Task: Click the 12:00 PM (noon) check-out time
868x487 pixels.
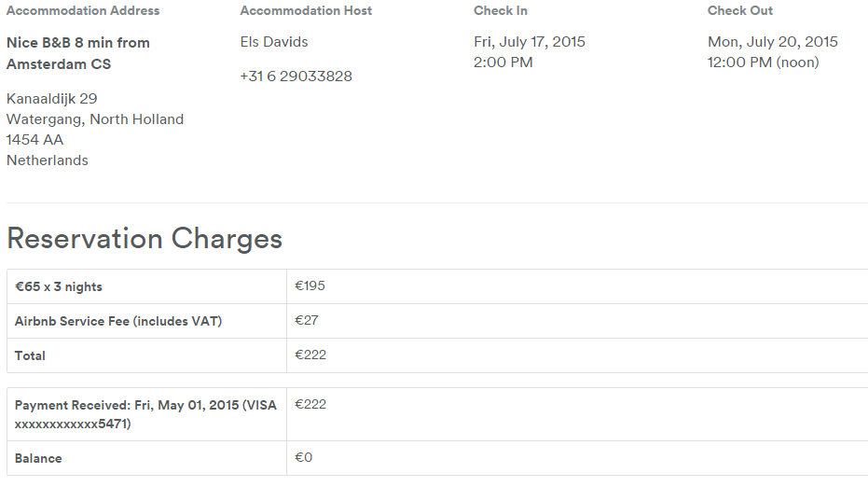Action: point(764,63)
